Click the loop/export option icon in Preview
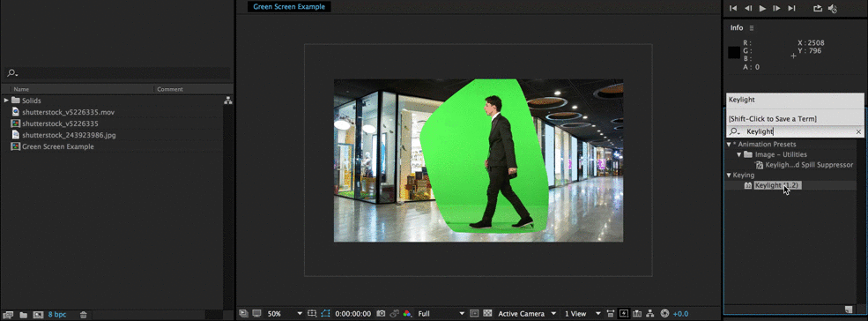Image resolution: width=868 pixels, height=321 pixels. [x=818, y=8]
